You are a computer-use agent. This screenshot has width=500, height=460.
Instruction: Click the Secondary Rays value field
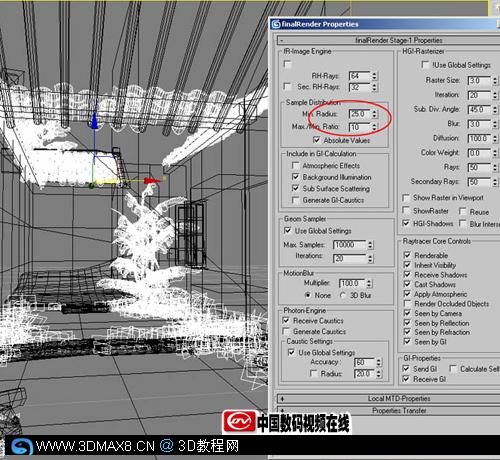(x=479, y=182)
